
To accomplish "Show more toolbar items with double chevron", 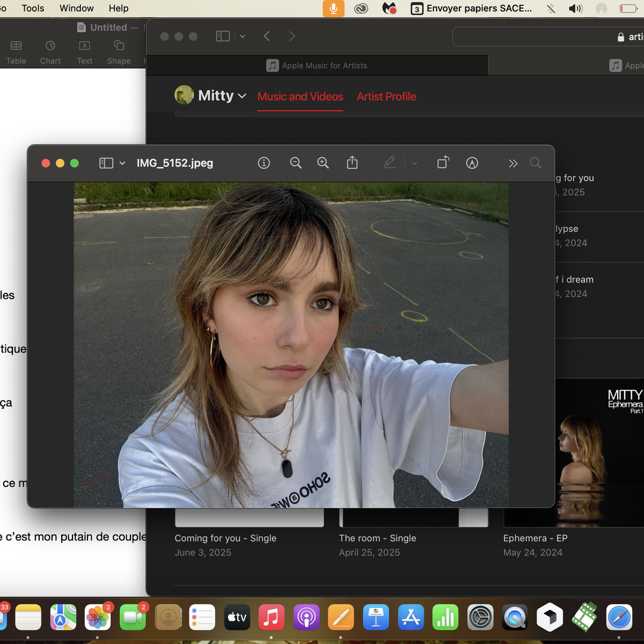I will point(513,163).
